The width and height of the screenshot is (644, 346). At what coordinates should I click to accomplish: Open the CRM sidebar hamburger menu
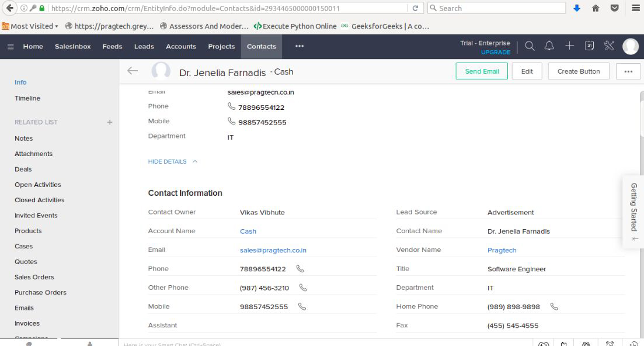pyautogui.click(x=11, y=47)
